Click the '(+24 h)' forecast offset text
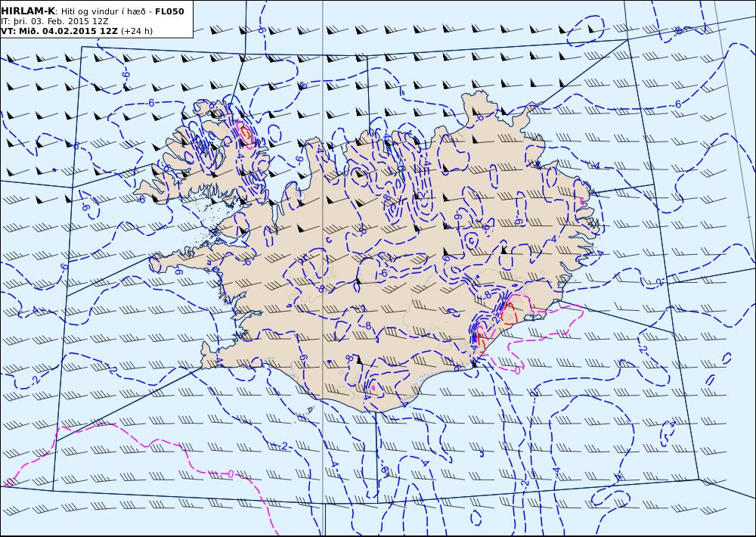Image resolution: width=756 pixels, height=537 pixels. point(137,31)
